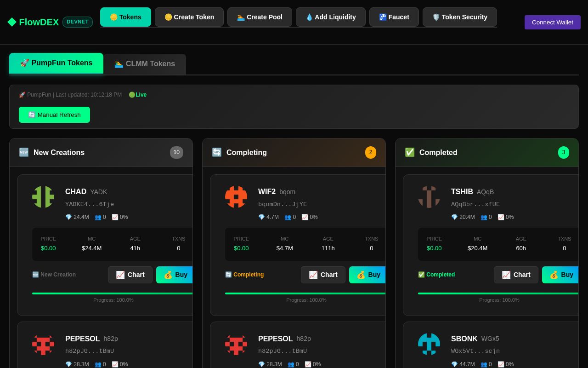Click the Manual Refresh button
The image size is (588, 368).
point(54,115)
